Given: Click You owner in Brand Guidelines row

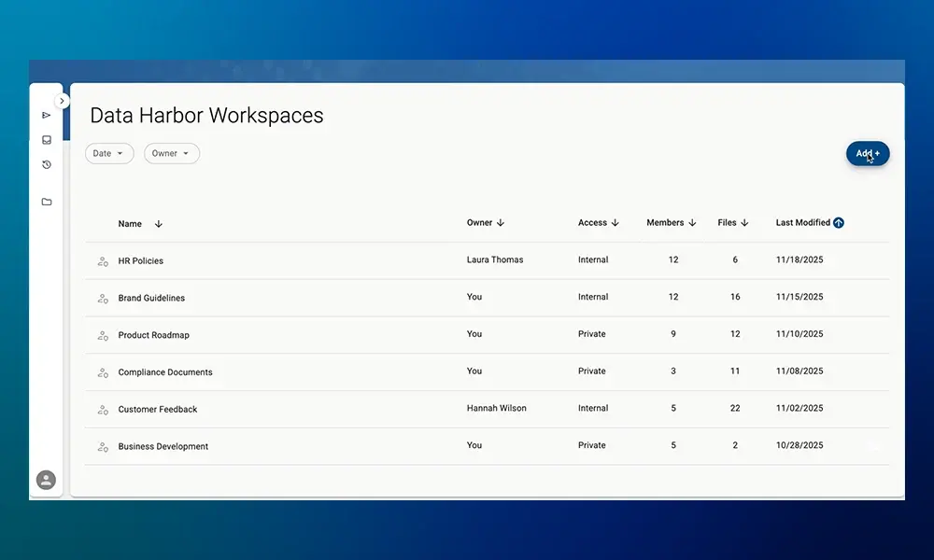Looking at the screenshot, I should click(x=474, y=297).
